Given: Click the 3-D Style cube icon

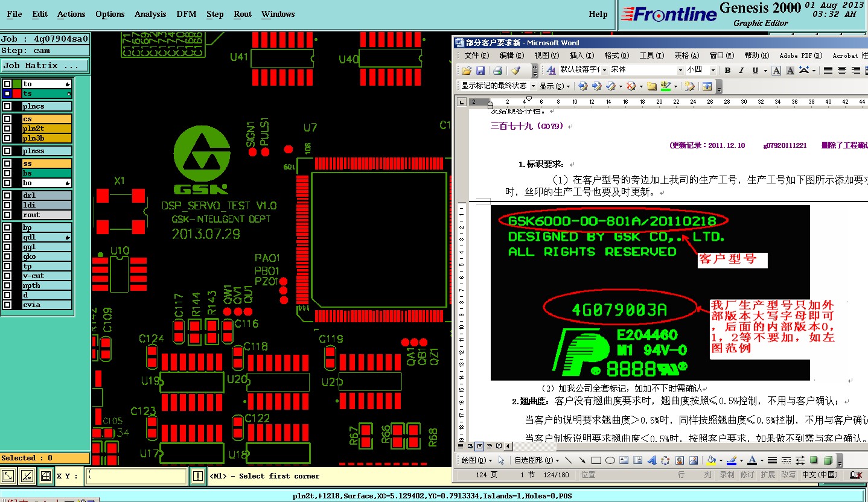Looking at the screenshot, I should [x=828, y=460].
